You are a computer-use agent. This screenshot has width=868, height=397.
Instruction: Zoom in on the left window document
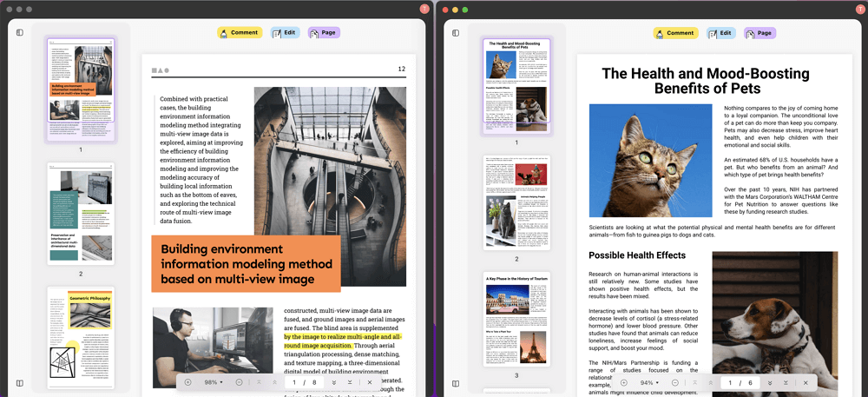(187, 382)
